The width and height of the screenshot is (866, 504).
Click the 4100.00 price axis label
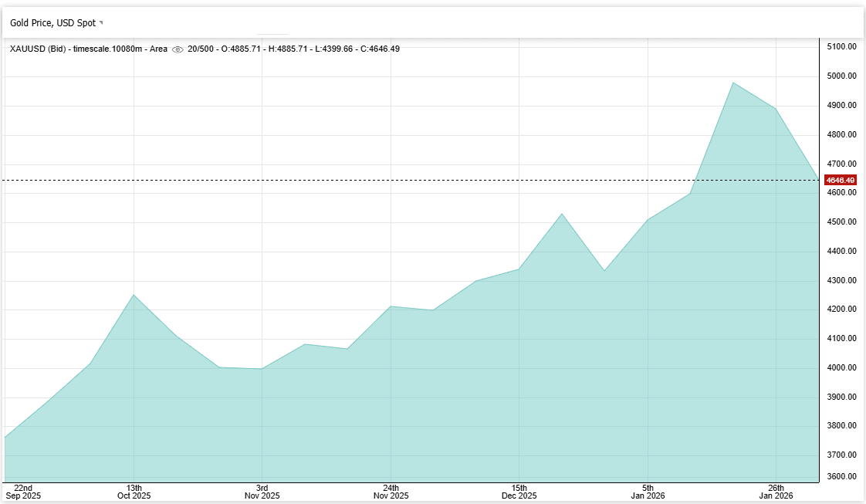(x=842, y=338)
